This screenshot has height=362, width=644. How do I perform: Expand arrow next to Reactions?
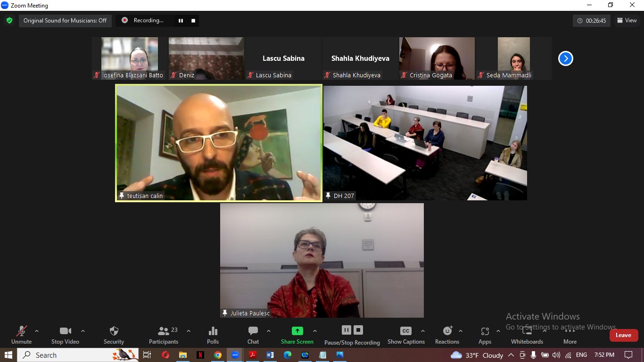click(461, 331)
